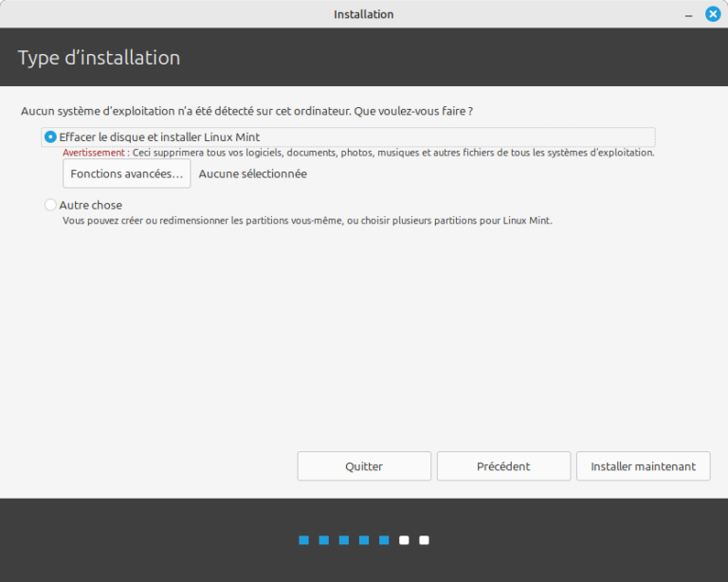Image resolution: width=728 pixels, height=582 pixels.
Task: Click the third blue step indicator
Action: (344, 540)
